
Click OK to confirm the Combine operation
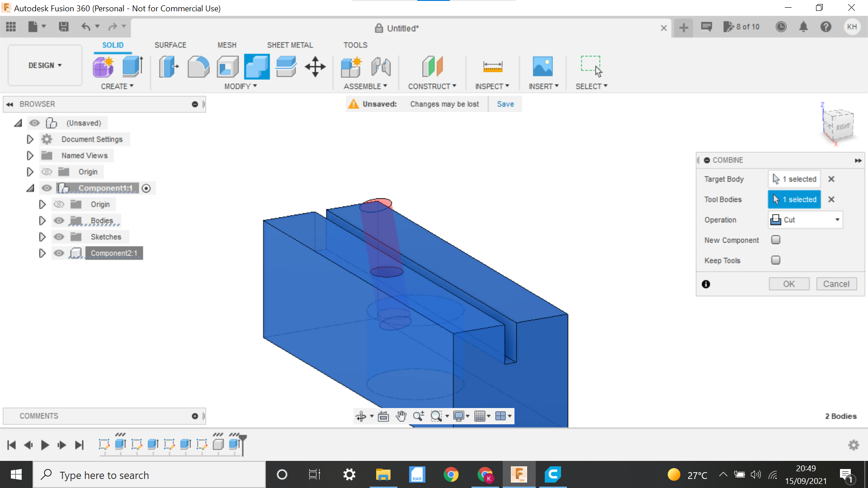pyautogui.click(x=788, y=284)
